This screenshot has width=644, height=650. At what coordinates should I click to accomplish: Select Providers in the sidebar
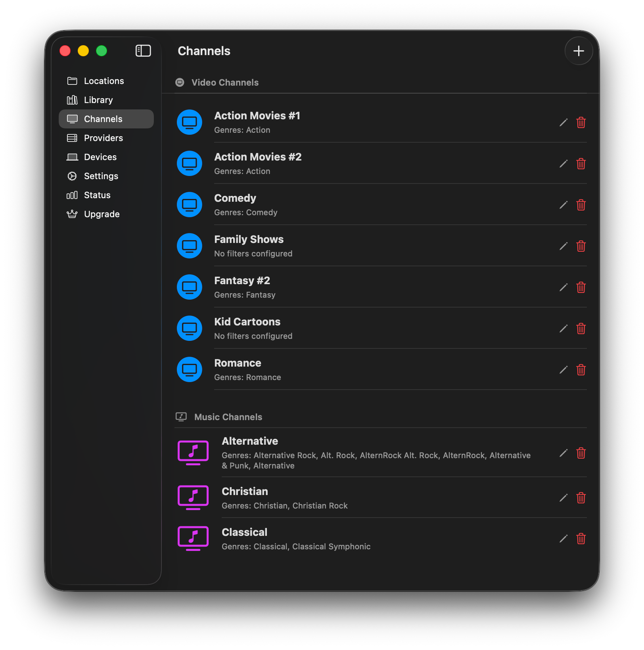pos(103,138)
